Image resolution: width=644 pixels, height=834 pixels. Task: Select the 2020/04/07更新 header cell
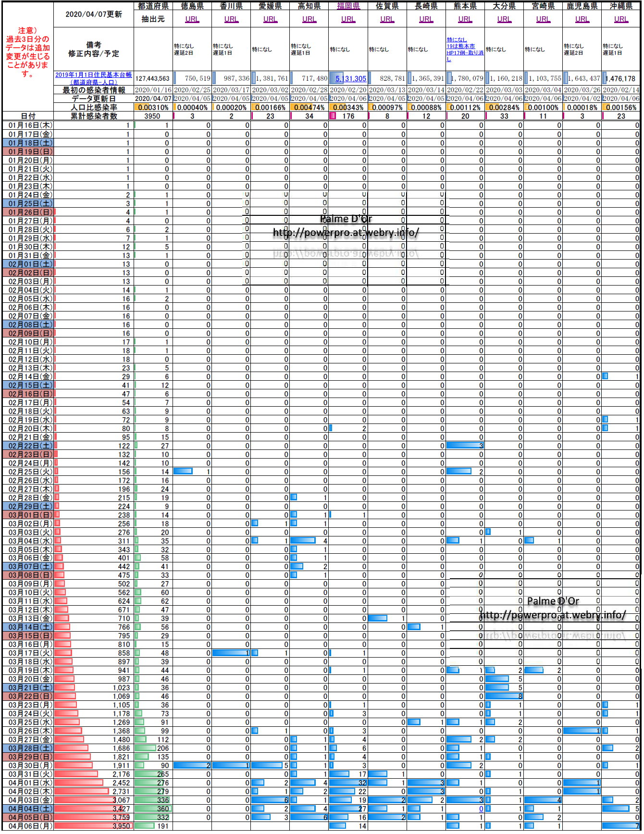pyautogui.click(x=94, y=14)
